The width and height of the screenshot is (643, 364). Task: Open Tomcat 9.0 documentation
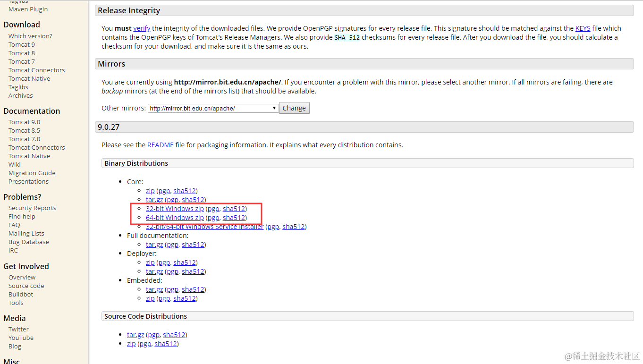(25, 122)
